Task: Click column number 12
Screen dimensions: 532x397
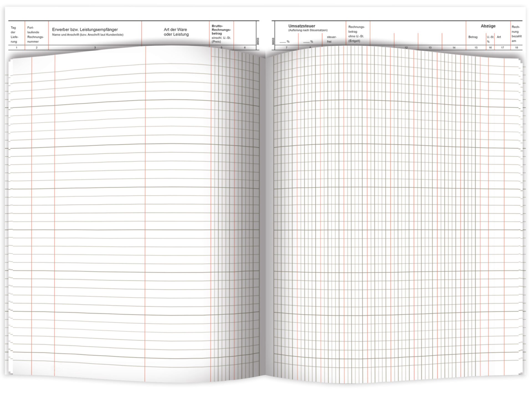Action: click(x=406, y=48)
